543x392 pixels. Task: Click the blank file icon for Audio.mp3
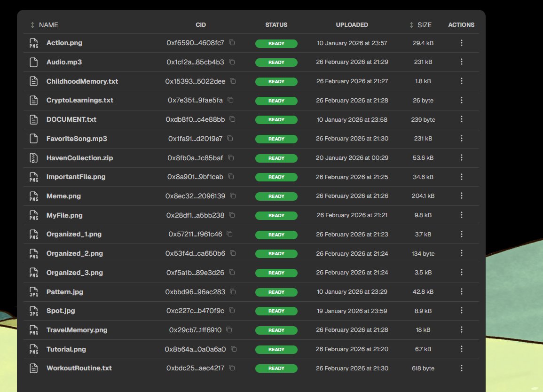(x=33, y=62)
